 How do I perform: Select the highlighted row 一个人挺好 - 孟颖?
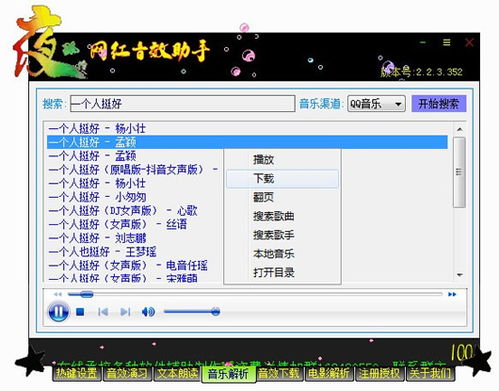point(247,142)
